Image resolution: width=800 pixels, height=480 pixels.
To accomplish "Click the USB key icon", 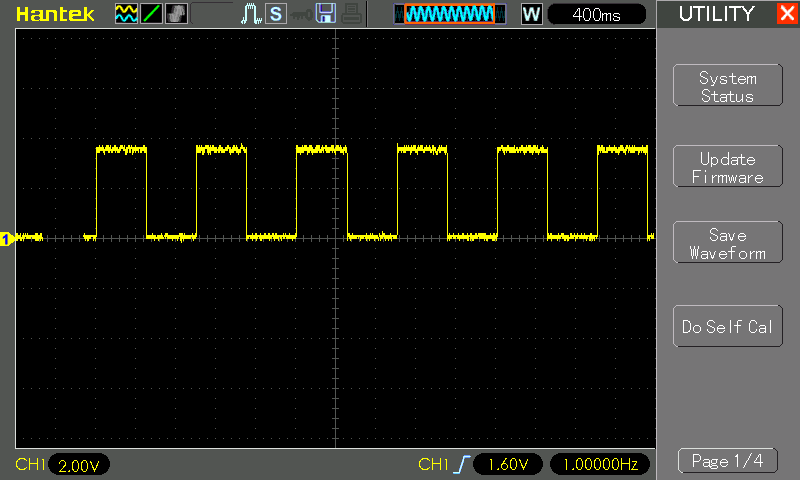I will pyautogui.click(x=299, y=14).
